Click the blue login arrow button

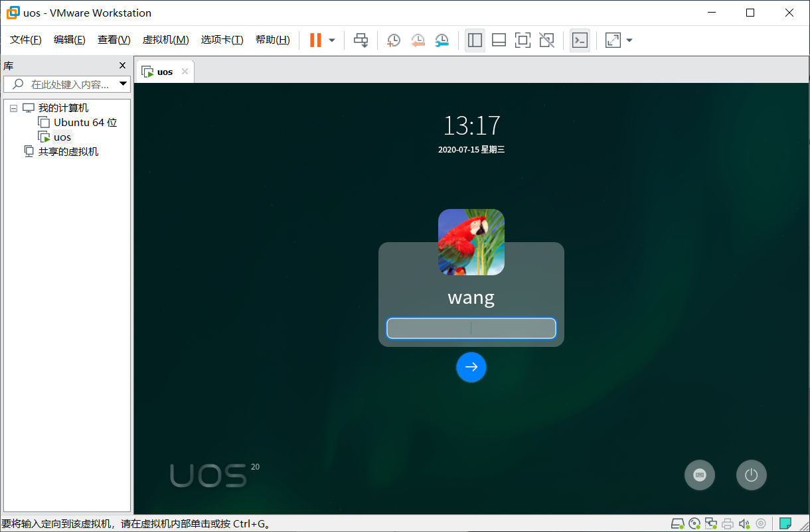[471, 367]
